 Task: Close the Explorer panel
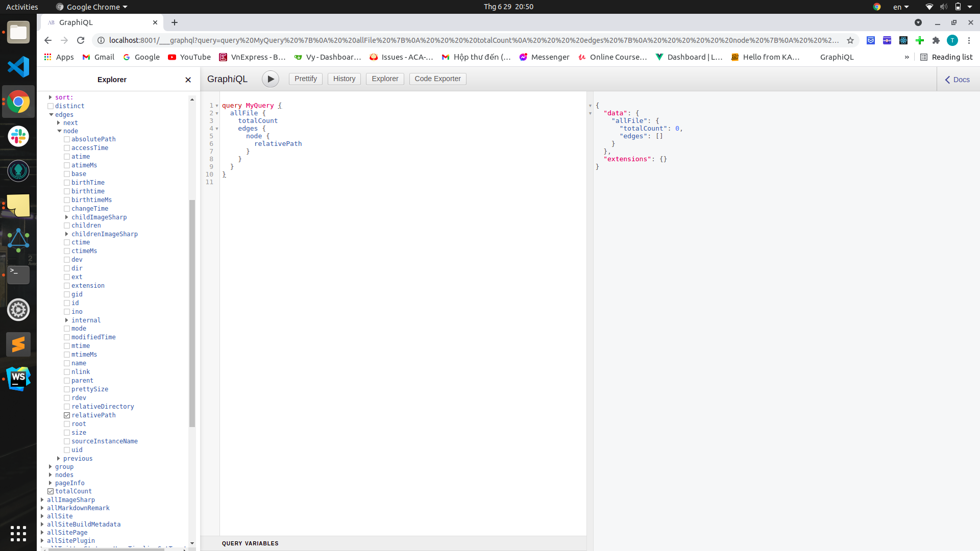(x=188, y=80)
